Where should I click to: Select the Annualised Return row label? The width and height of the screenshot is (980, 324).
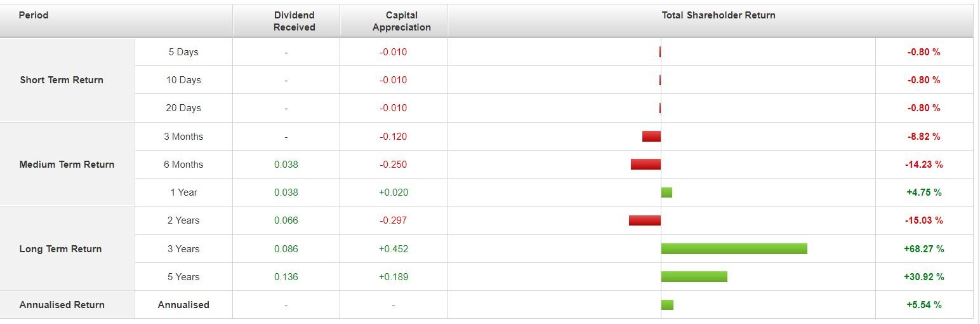[62, 305]
